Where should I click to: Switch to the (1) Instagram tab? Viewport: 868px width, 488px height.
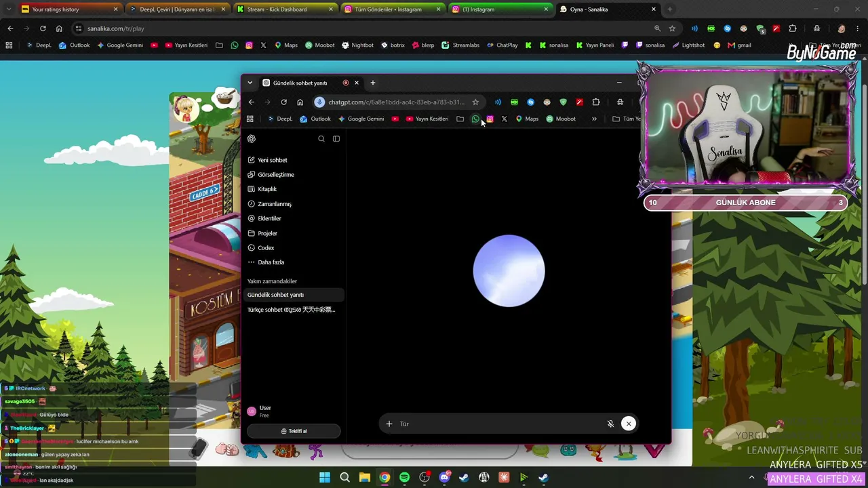500,9
